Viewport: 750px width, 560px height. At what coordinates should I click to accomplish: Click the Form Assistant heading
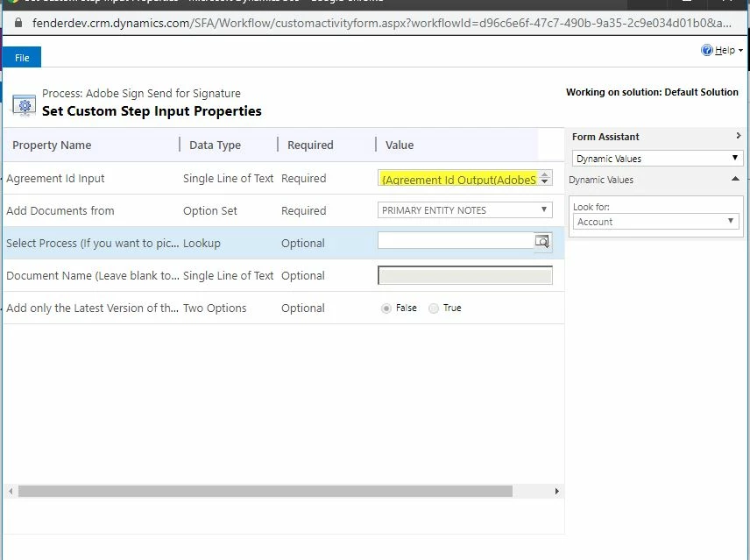pos(605,137)
